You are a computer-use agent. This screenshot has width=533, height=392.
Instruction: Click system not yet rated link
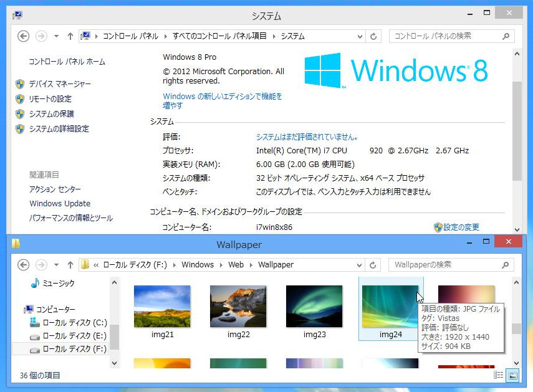(307, 137)
